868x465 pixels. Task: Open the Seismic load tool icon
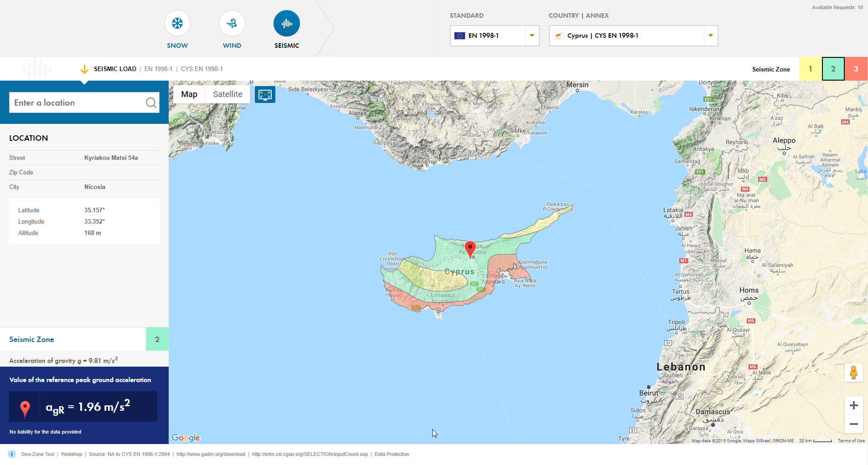click(x=286, y=23)
